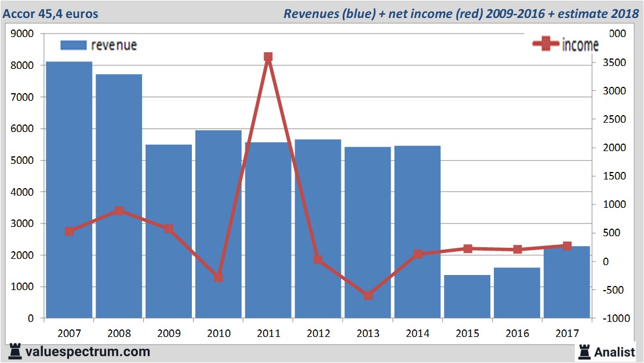Click the Accor 45,4 euros title
Viewport: 644px width, 363px height.
tap(51, 13)
